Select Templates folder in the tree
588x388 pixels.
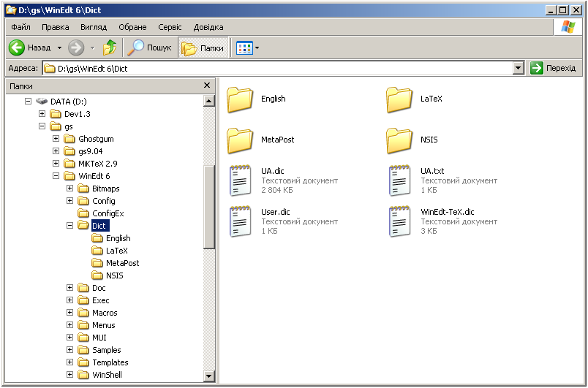[x=110, y=362]
